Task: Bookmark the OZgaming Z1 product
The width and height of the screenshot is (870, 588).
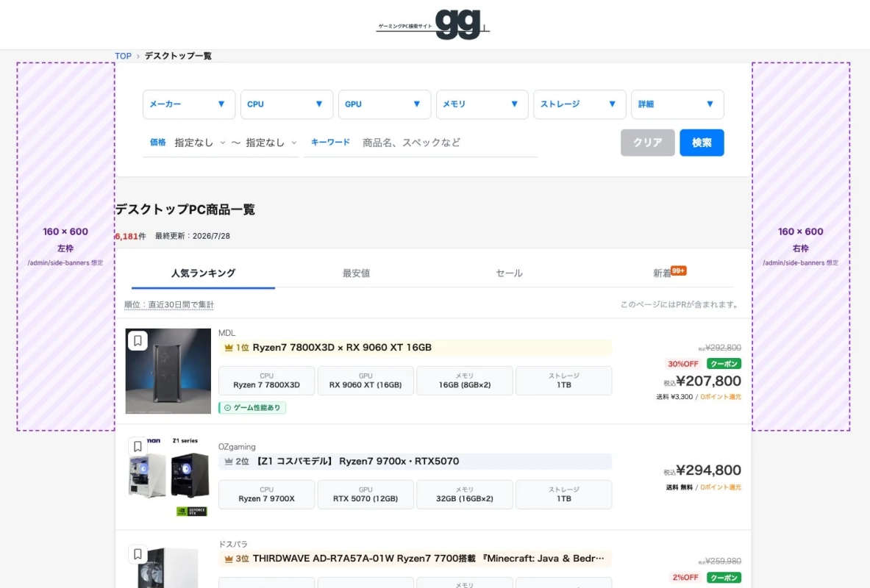Action: (x=138, y=446)
